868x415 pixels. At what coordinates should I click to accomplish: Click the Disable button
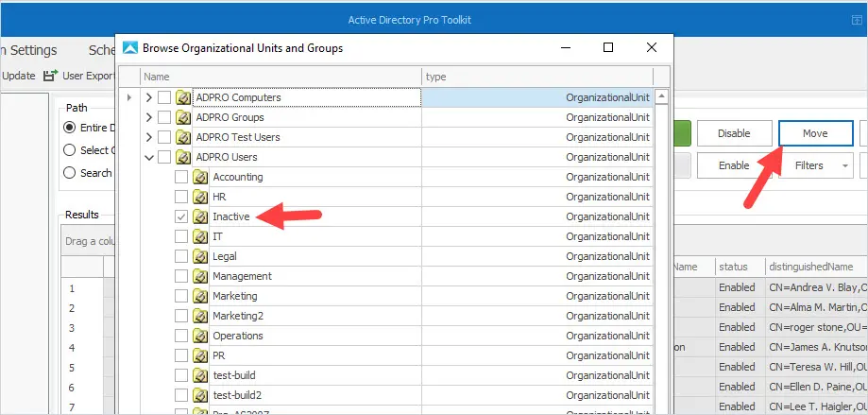pos(734,133)
